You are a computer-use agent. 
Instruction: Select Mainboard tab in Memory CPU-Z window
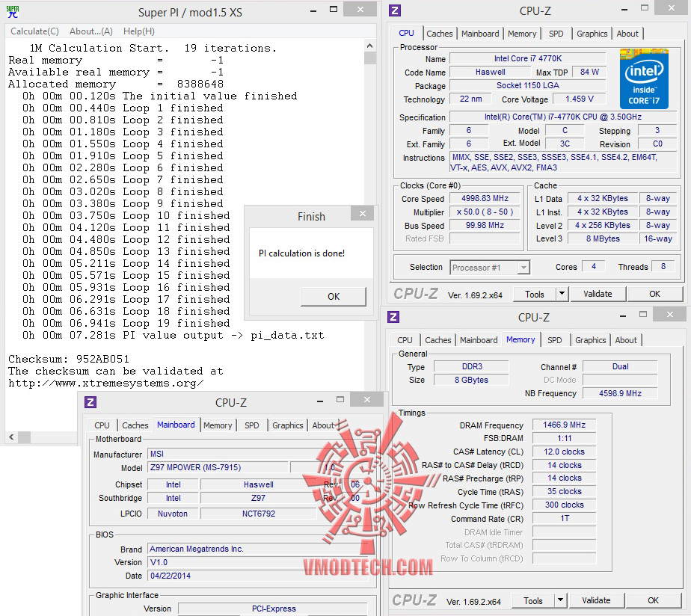479,340
